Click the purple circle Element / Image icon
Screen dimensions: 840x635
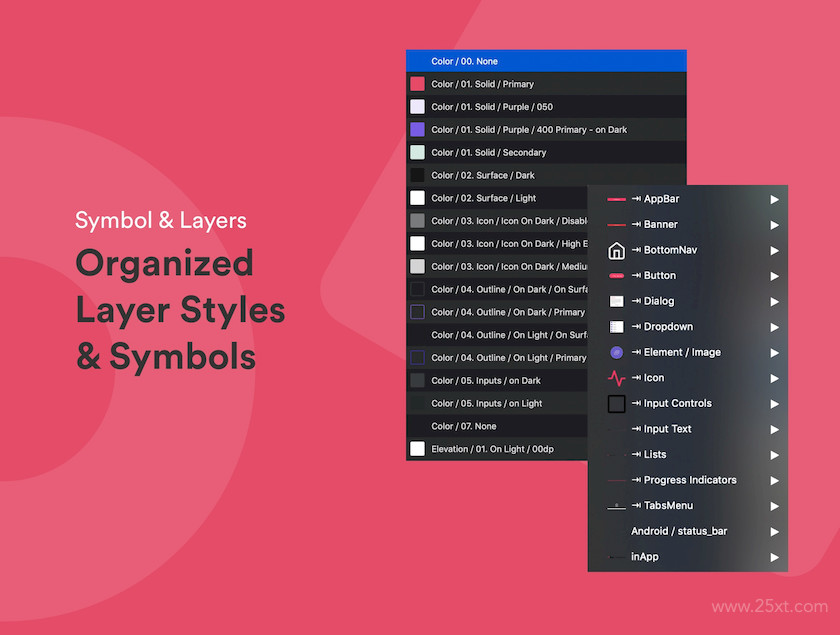[x=616, y=353]
